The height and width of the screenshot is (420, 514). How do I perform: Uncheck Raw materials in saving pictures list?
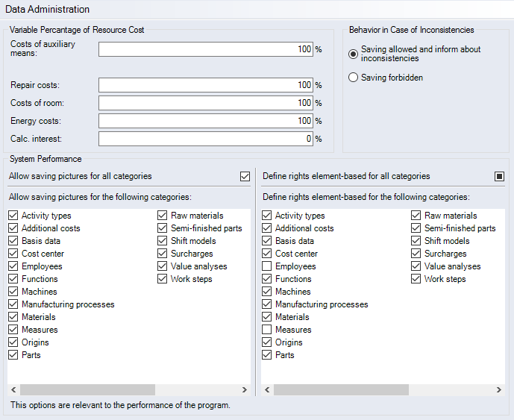point(163,216)
